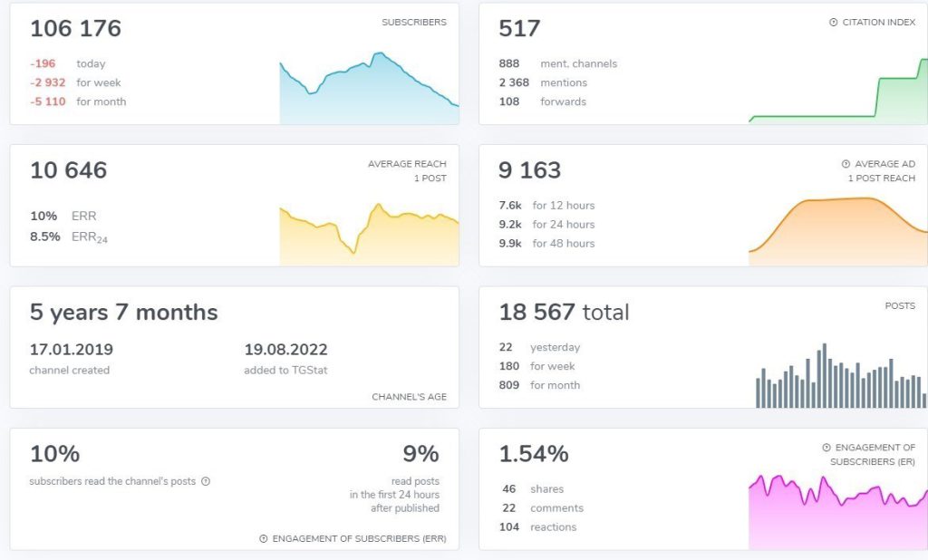Click the 106 176 subscriber count
Image resolution: width=928 pixels, height=560 pixels.
pyautogui.click(x=75, y=29)
